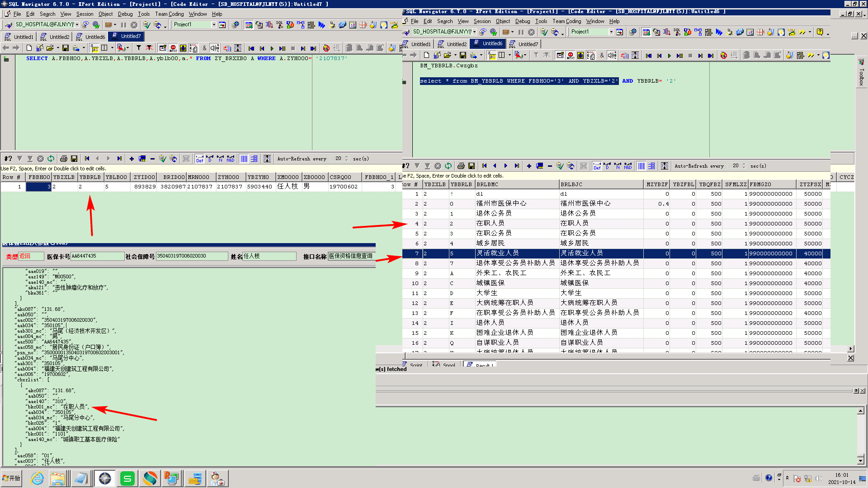The image size is (868, 488).
Task: Expand the open-file dropdown arrow in left editor
Action: coord(58,48)
